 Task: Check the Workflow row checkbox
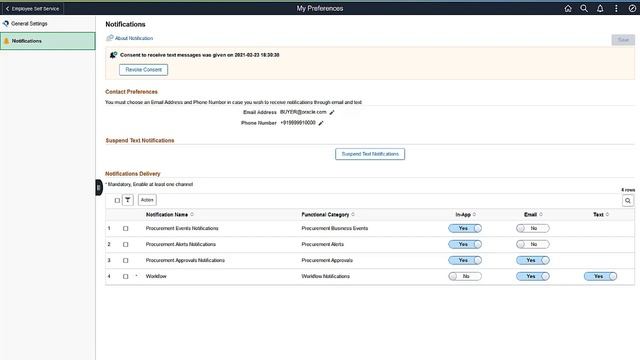[x=125, y=276]
